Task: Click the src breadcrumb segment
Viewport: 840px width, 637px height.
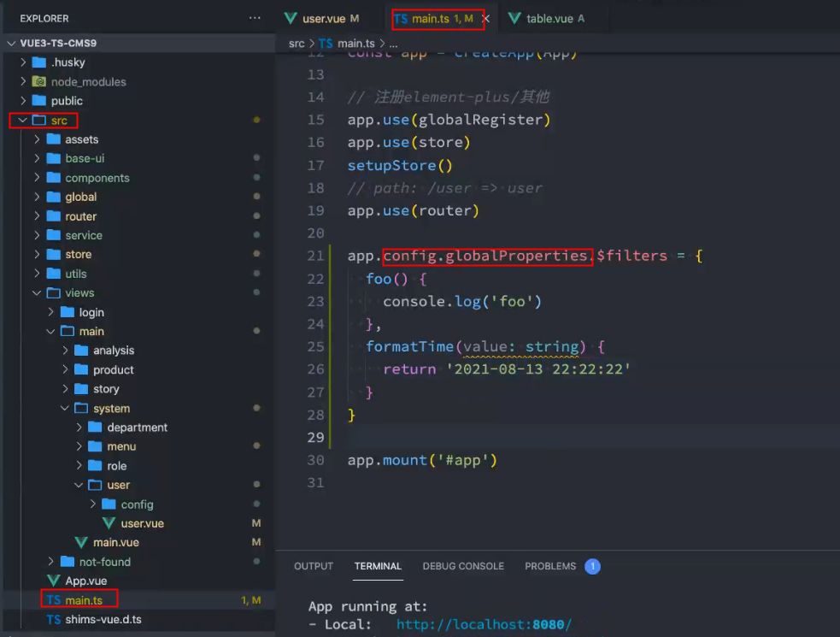Action: [x=297, y=44]
